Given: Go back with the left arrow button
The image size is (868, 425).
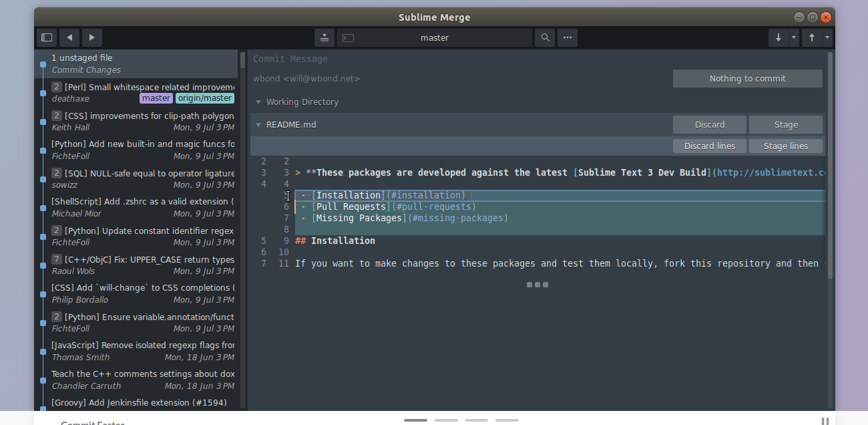Looking at the screenshot, I should click(69, 37).
